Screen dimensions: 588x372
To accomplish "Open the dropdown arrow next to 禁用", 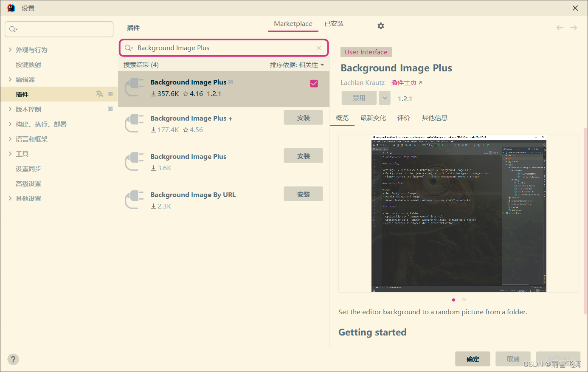I will (385, 98).
